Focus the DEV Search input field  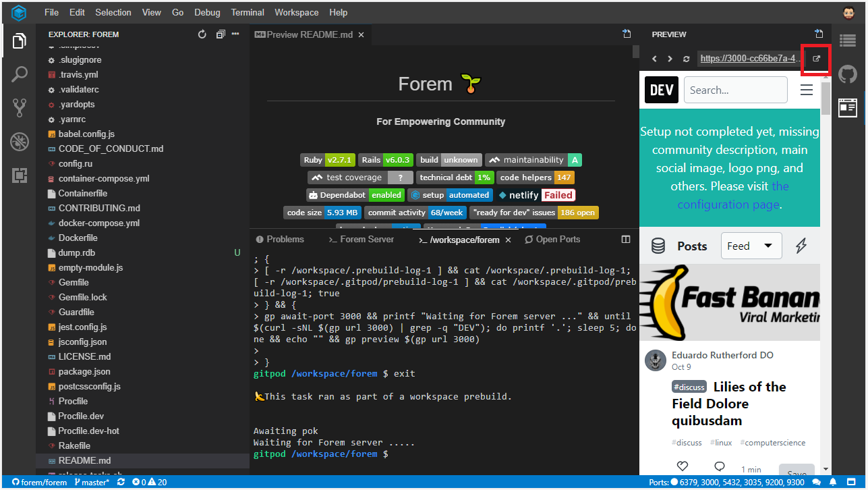[736, 90]
